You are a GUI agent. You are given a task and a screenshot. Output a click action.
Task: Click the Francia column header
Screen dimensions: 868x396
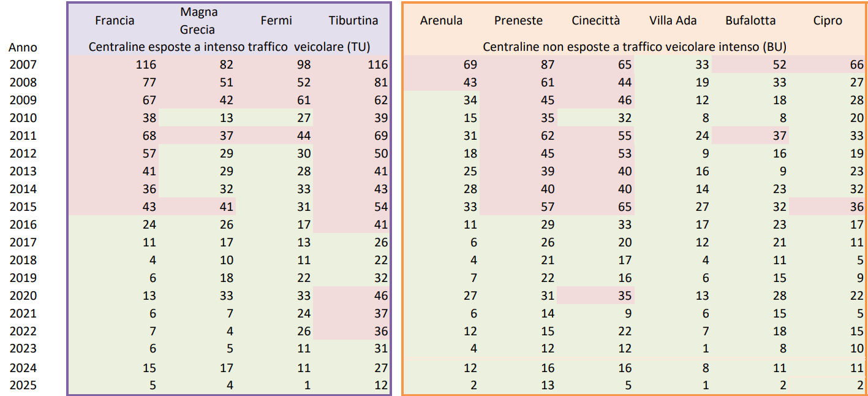click(x=115, y=20)
